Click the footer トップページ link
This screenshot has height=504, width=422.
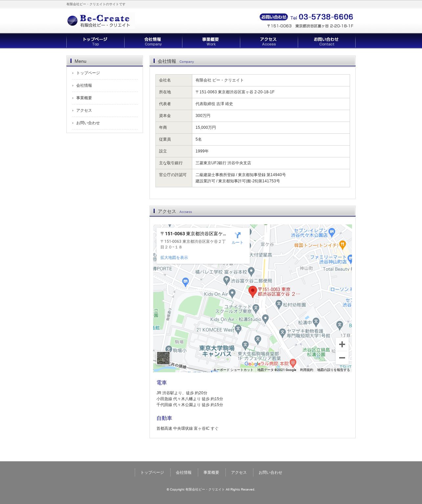pyautogui.click(x=152, y=472)
